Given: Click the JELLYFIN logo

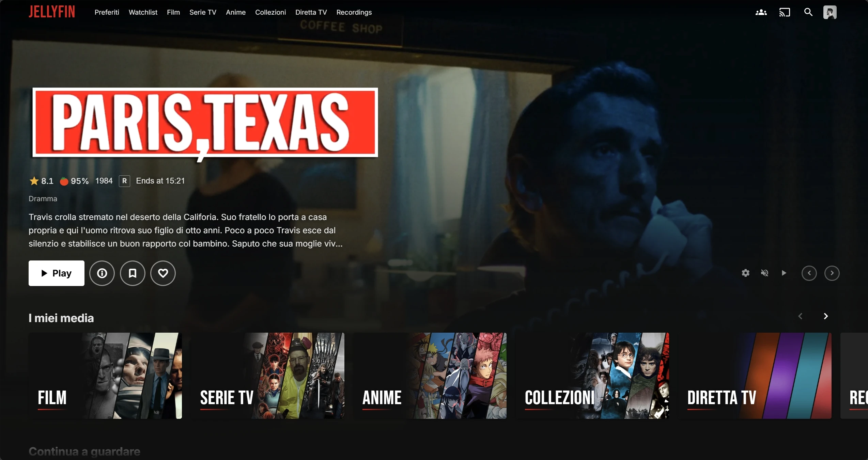Looking at the screenshot, I should click(52, 12).
